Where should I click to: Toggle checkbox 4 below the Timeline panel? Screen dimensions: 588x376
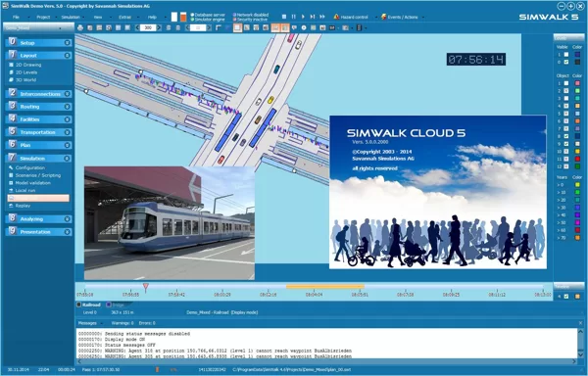[x=566, y=297]
